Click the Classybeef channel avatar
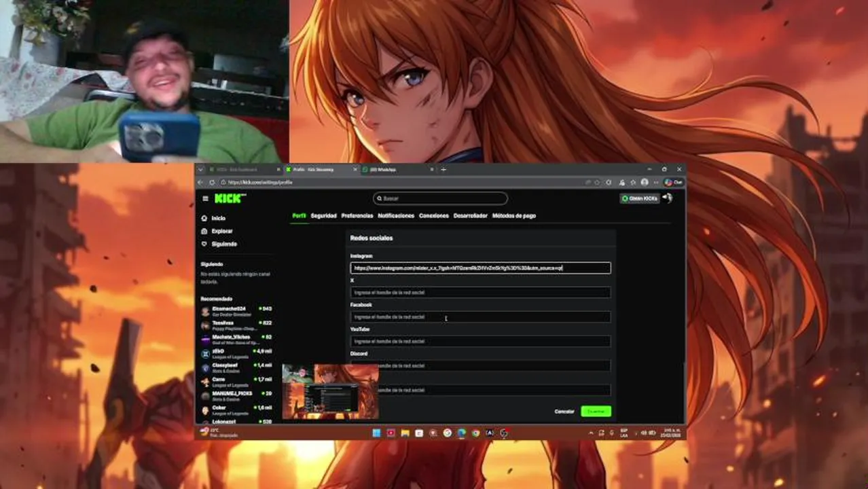Screen dimensions: 868x489 (205, 367)
